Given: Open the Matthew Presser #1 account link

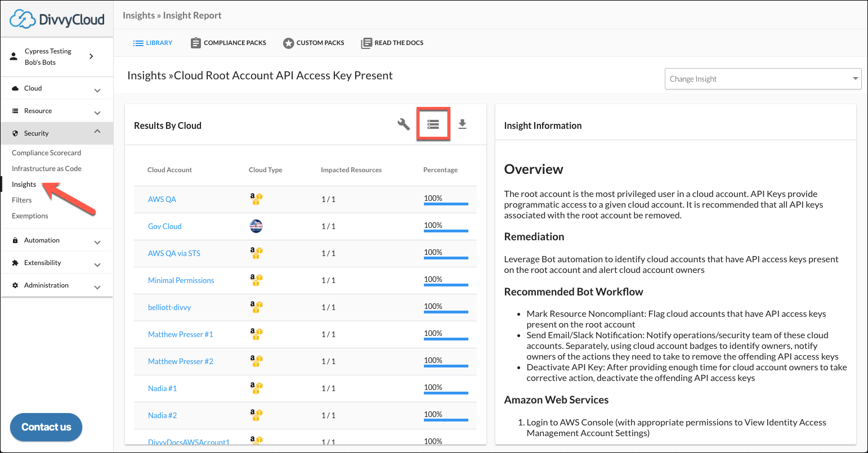Looking at the screenshot, I should (x=181, y=334).
